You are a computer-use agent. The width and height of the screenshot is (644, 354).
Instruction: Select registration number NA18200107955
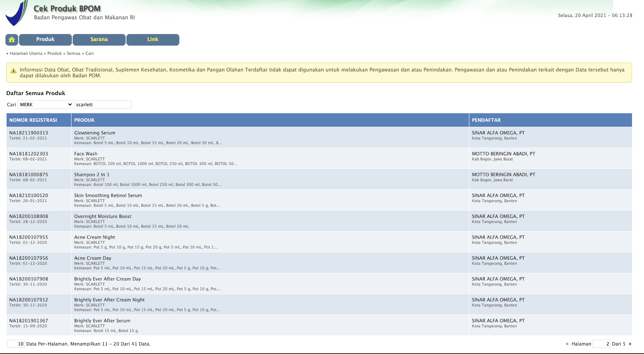click(x=29, y=237)
